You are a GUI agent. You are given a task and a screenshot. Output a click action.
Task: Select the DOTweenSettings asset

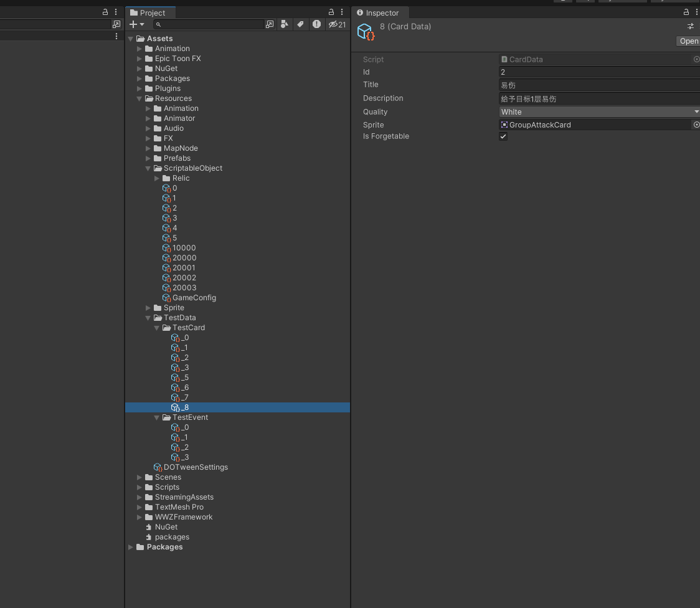click(x=196, y=467)
